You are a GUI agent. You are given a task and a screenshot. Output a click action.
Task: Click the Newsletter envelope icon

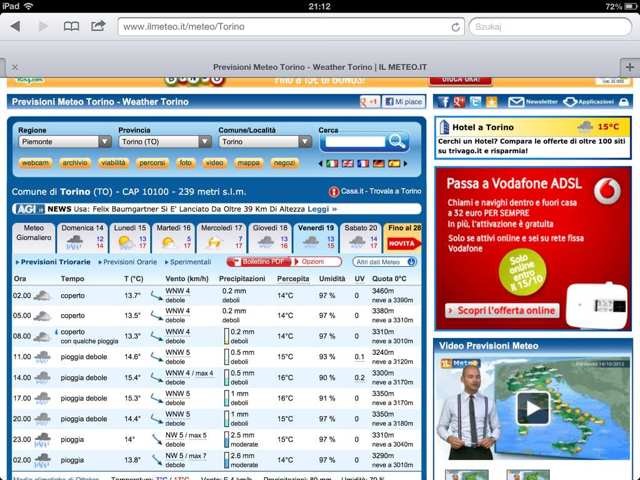click(x=516, y=102)
